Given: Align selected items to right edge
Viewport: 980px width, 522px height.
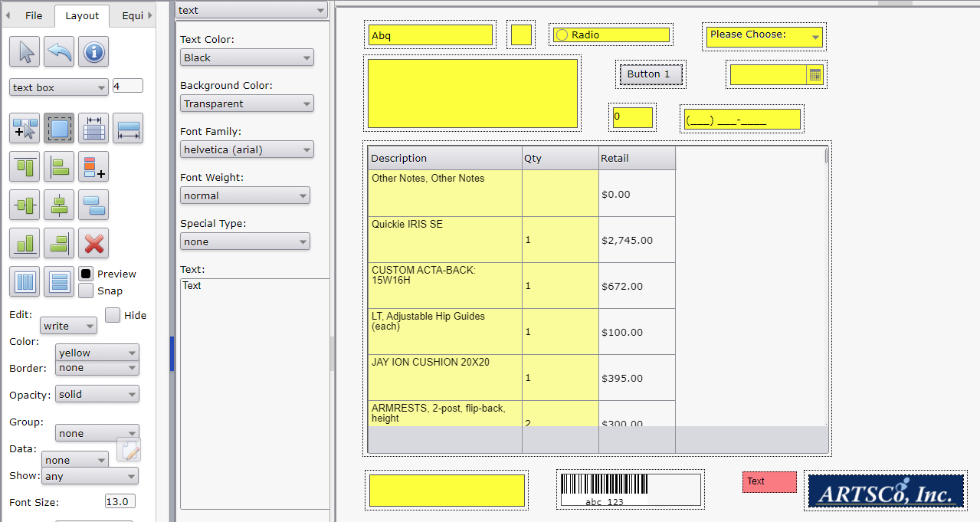Looking at the screenshot, I should click(x=59, y=243).
